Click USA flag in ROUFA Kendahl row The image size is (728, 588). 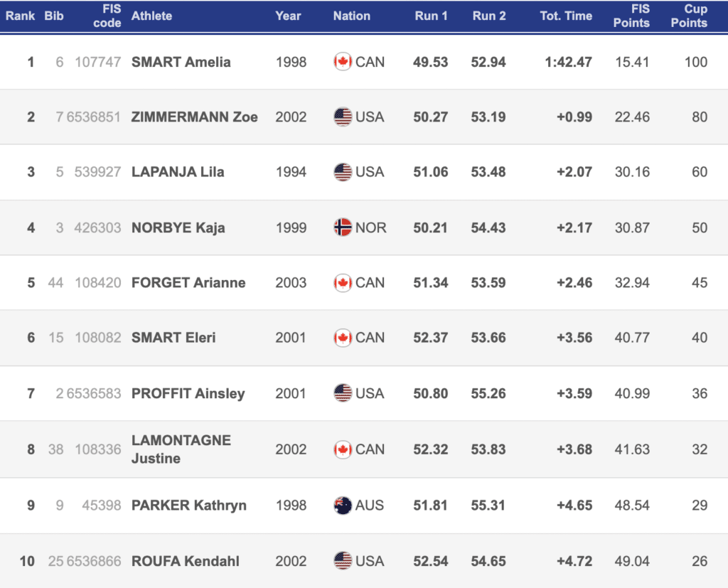pos(343,561)
